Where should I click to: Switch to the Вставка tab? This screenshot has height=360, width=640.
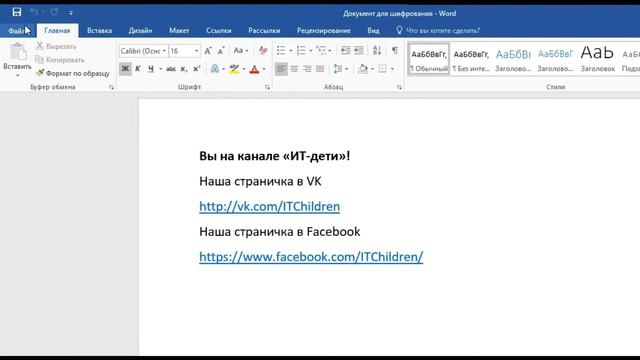[x=100, y=31]
